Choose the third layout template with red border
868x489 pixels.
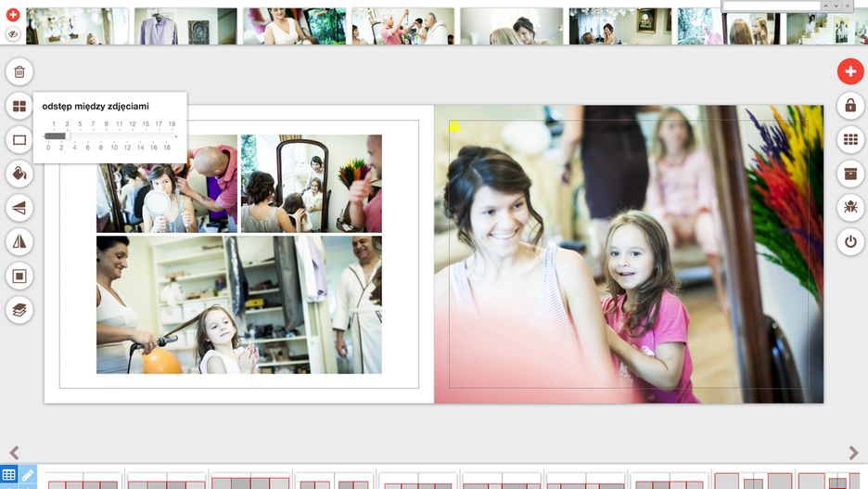[250, 481]
